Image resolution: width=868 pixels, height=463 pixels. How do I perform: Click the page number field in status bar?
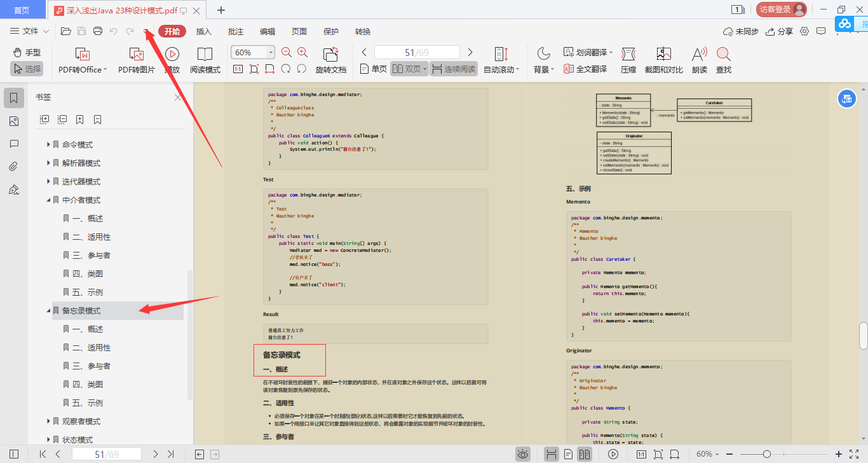(x=107, y=454)
